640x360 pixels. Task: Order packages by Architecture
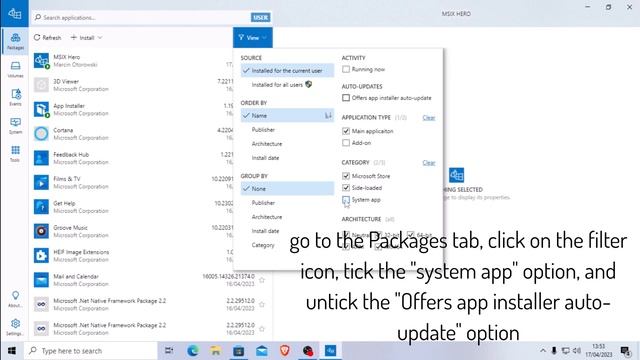click(x=287, y=144)
